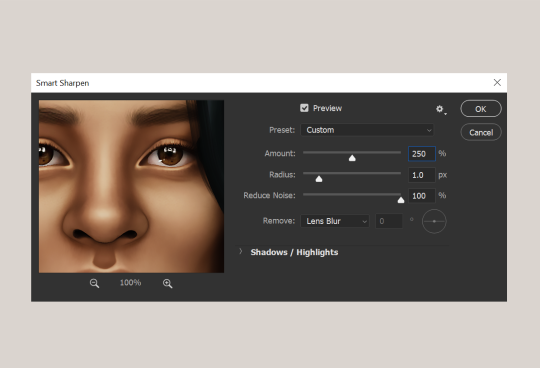This screenshot has height=368, width=540.
Task: Toggle the Preview checkbox
Action: point(304,108)
